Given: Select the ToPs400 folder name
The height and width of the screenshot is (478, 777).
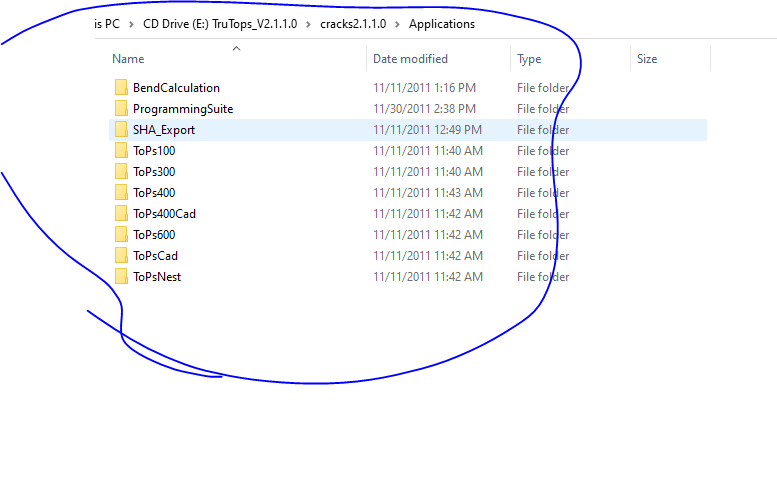Looking at the screenshot, I should [154, 192].
